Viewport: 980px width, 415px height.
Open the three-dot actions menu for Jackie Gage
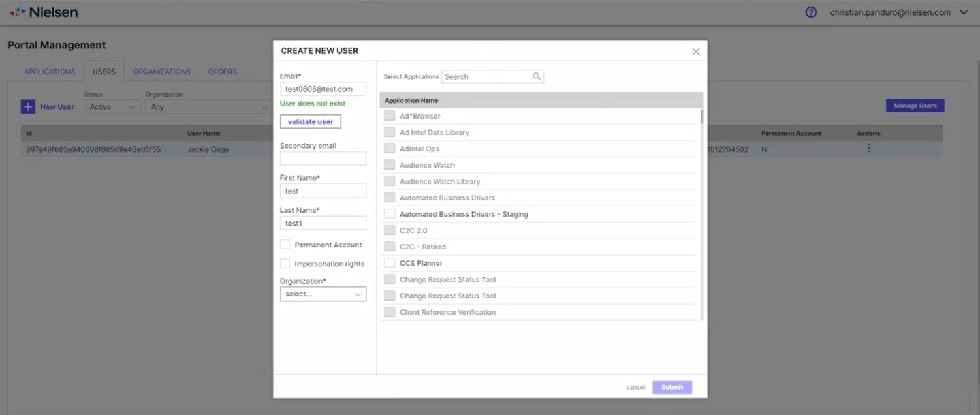(868, 149)
